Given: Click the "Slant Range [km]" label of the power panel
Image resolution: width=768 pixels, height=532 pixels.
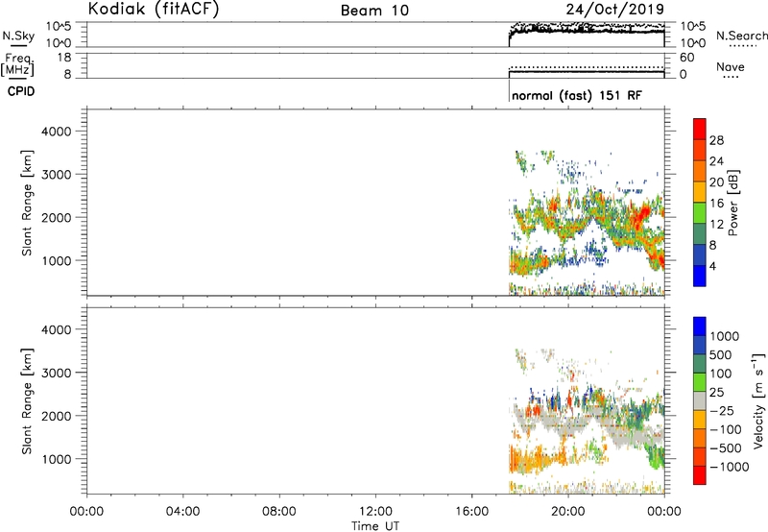Looking at the screenshot, I should 27,203.
